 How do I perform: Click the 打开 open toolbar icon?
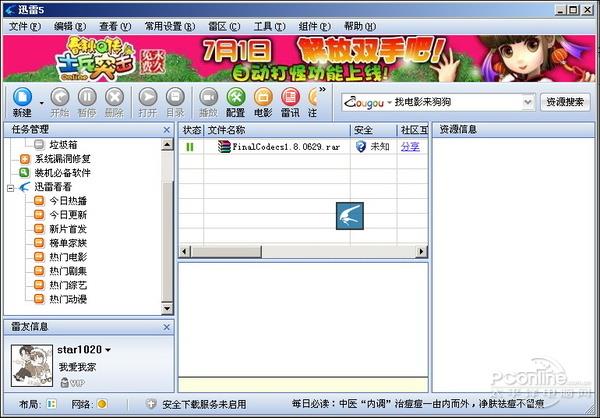coord(148,102)
